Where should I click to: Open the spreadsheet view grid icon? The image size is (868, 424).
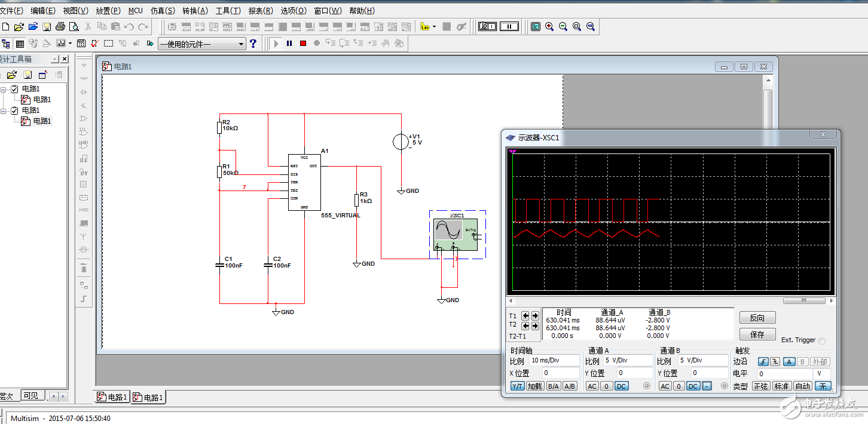click(20, 44)
